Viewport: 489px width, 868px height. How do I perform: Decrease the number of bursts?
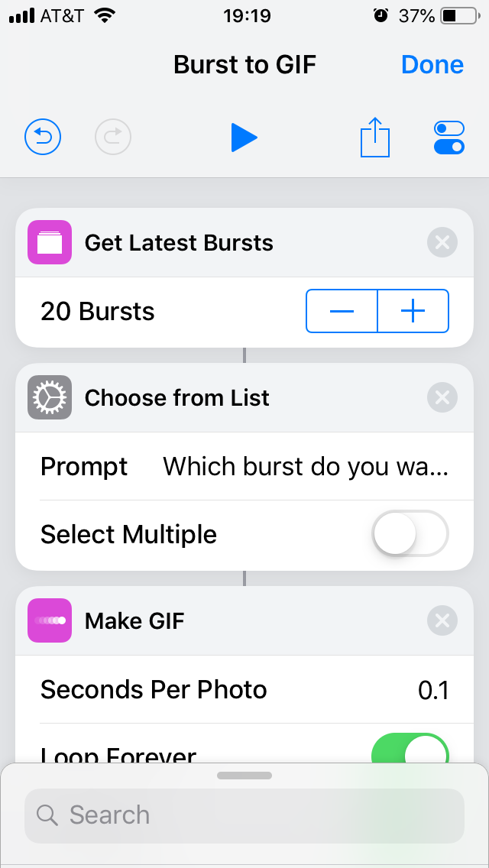[342, 311]
